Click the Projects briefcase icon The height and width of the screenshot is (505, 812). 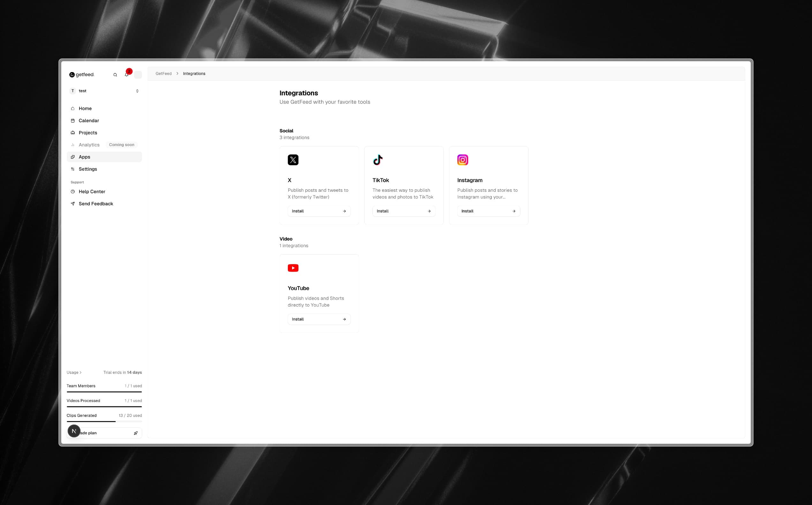pyautogui.click(x=73, y=133)
